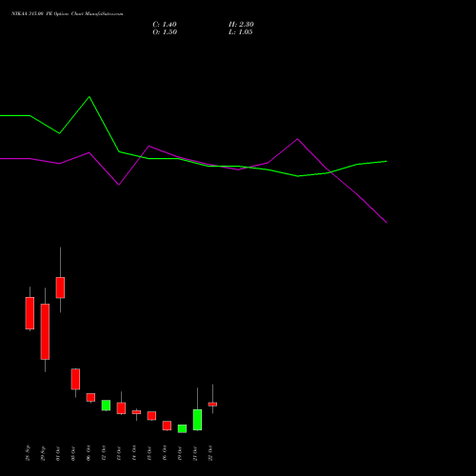This screenshot has width=476, height=476.
Task: Select the red candlestick above 16 Oct
Action: coord(167,426)
